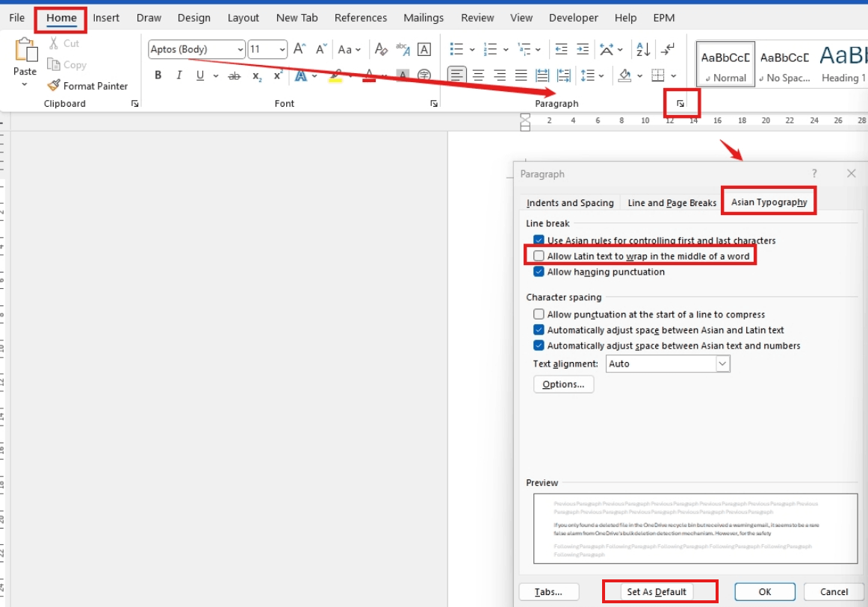Select the Normal style thumbnail
The width and height of the screenshot is (868, 607).
coord(725,64)
